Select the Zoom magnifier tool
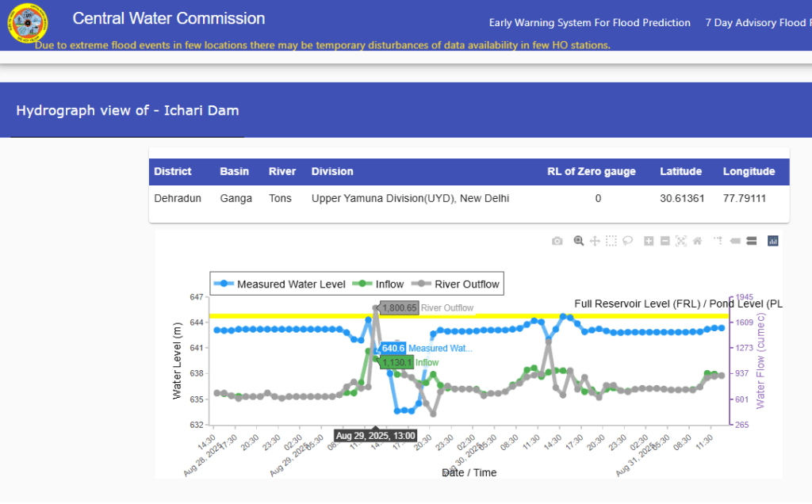 point(579,241)
